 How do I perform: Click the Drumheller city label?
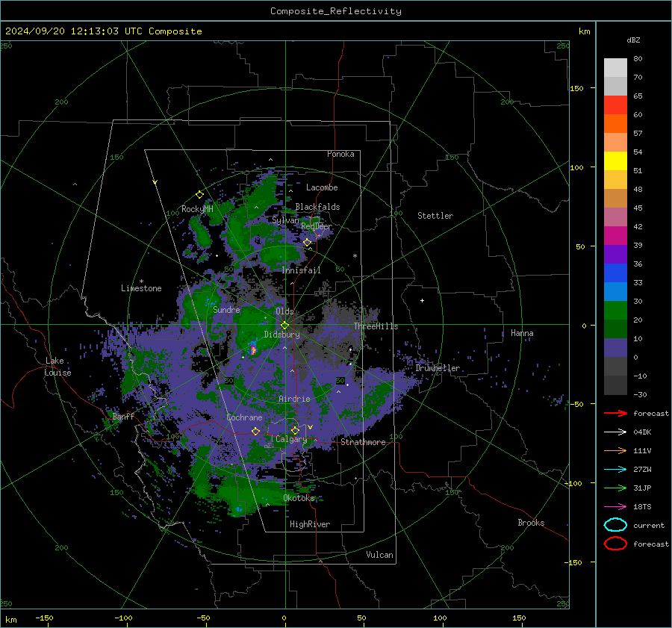click(x=438, y=368)
